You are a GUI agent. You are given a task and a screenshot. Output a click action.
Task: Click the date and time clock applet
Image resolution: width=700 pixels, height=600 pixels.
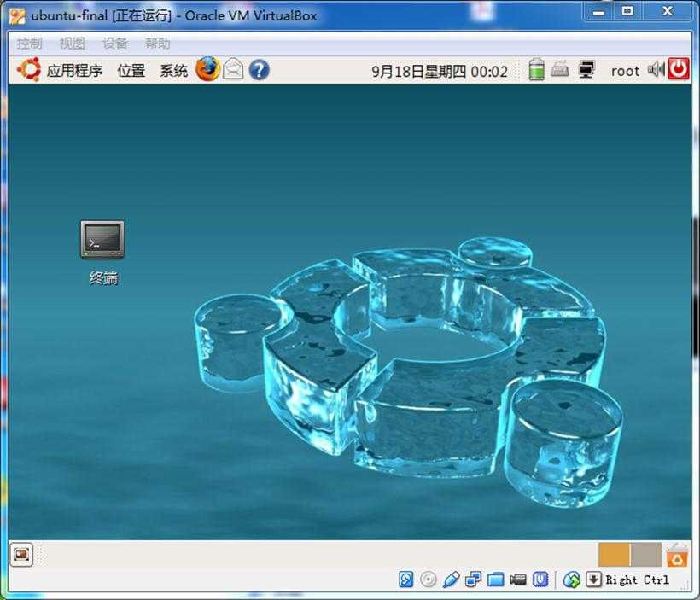coord(440,72)
